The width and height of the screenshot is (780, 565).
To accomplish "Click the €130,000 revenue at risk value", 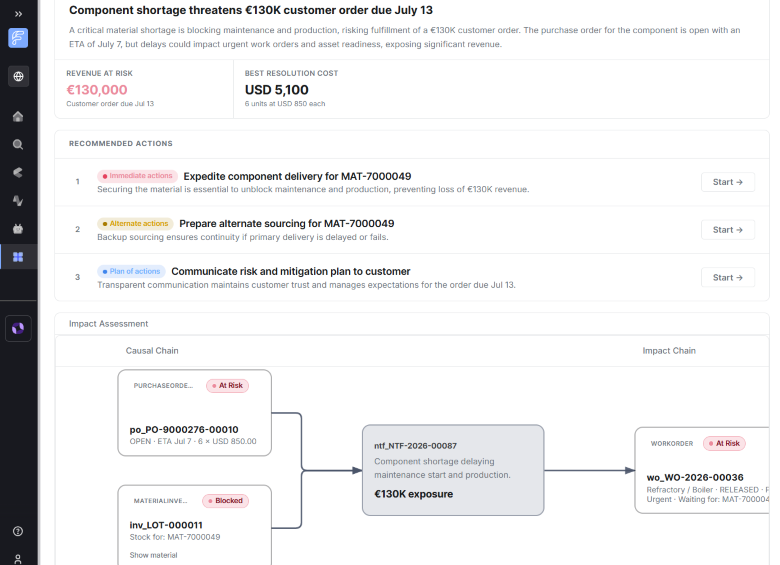I will tap(97, 90).
